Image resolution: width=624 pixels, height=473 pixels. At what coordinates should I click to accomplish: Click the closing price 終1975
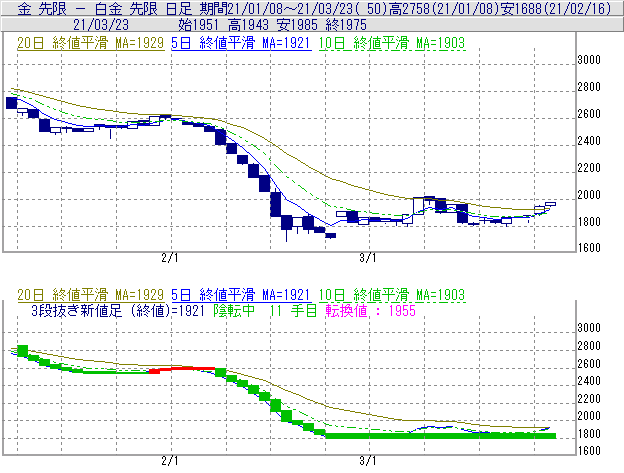click(346, 25)
